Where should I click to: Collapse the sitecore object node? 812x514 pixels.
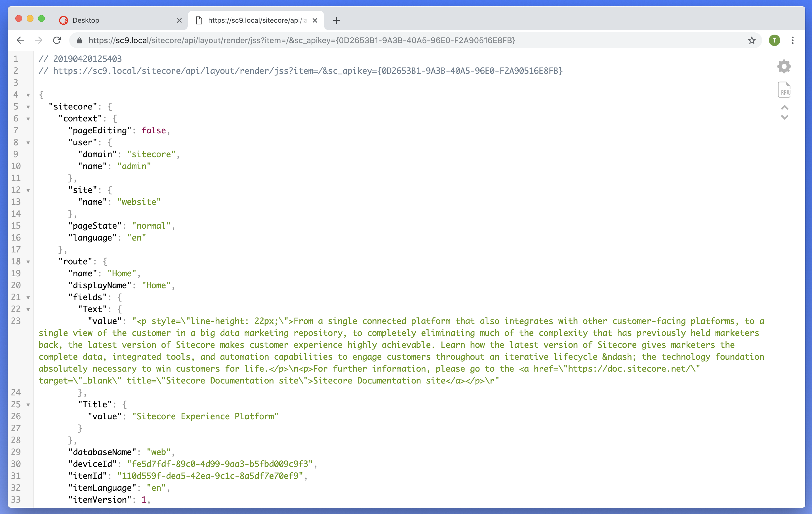pos(28,107)
